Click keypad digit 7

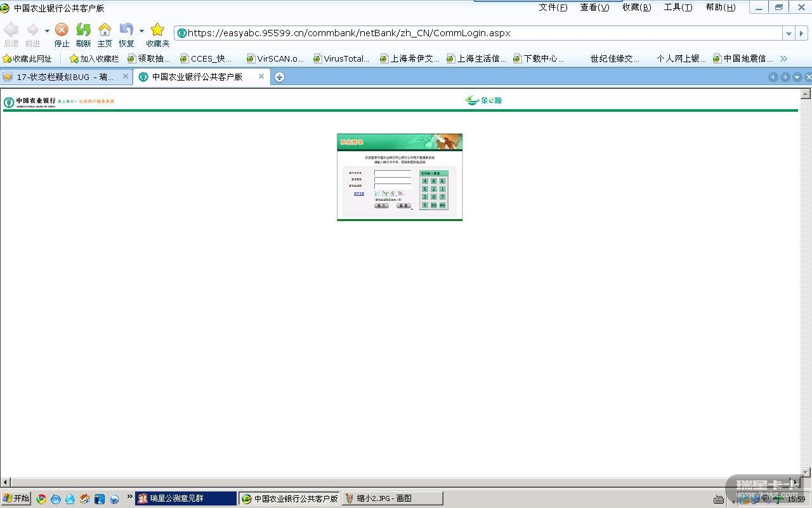coord(443,197)
